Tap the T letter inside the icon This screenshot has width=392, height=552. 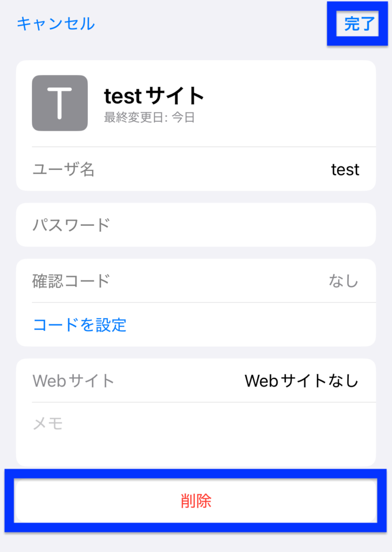pos(59,103)
